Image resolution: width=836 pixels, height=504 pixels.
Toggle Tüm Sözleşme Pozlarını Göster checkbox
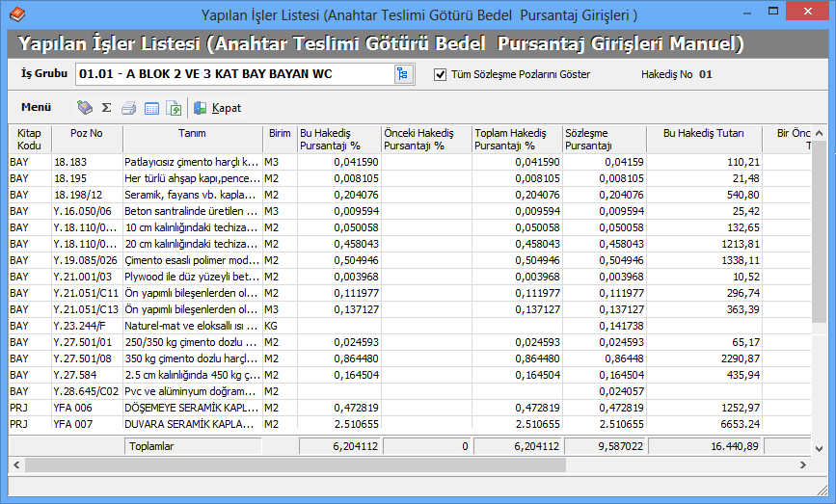click(441, 74)
